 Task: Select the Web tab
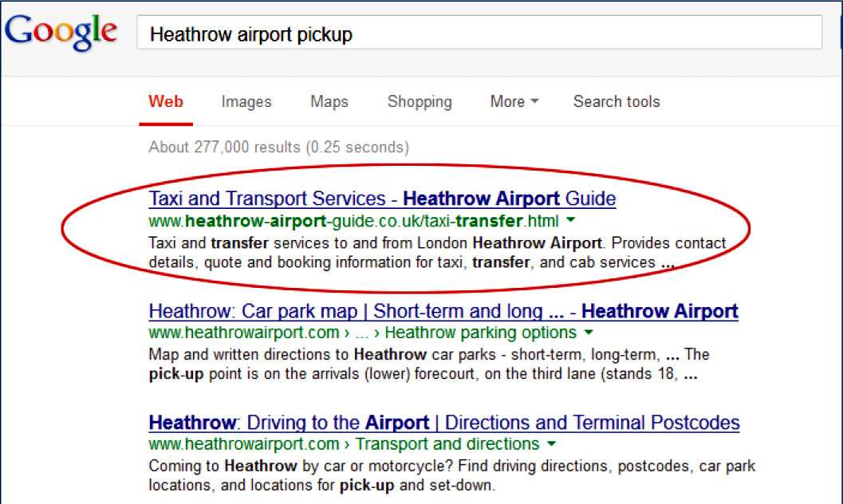[166, 101]
